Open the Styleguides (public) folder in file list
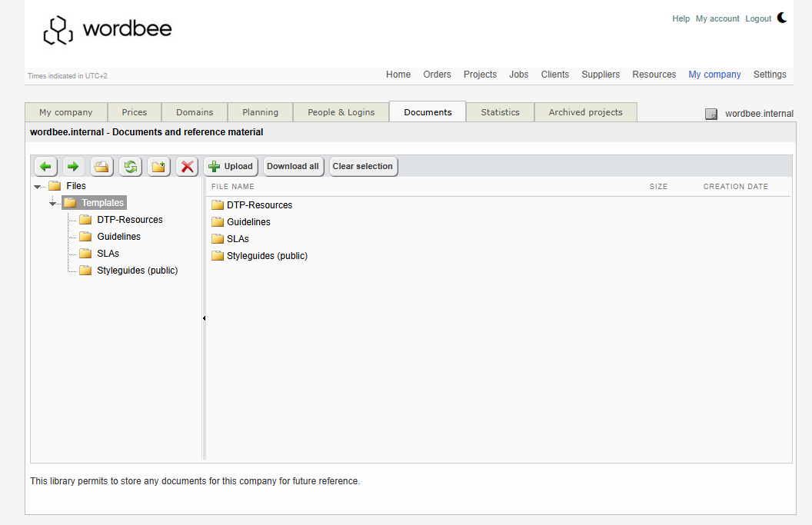The height and width of the screenshot is (525, 812). tap(266, 256)
